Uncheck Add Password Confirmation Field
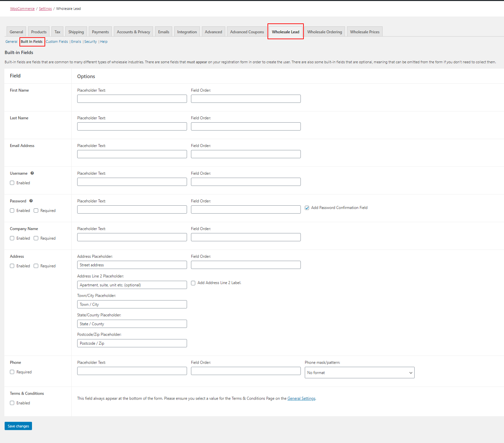Viewport: 504px width, 443px height. tap(307, 208)
